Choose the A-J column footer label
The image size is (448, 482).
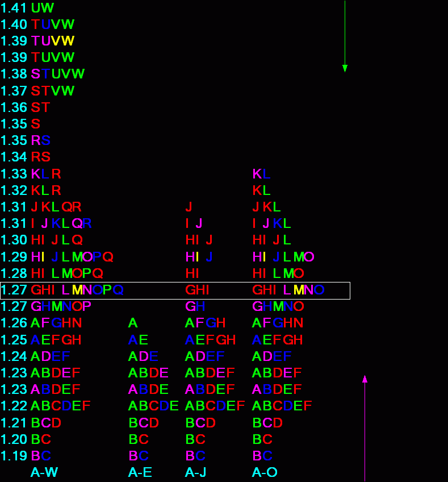pos(195,472)
